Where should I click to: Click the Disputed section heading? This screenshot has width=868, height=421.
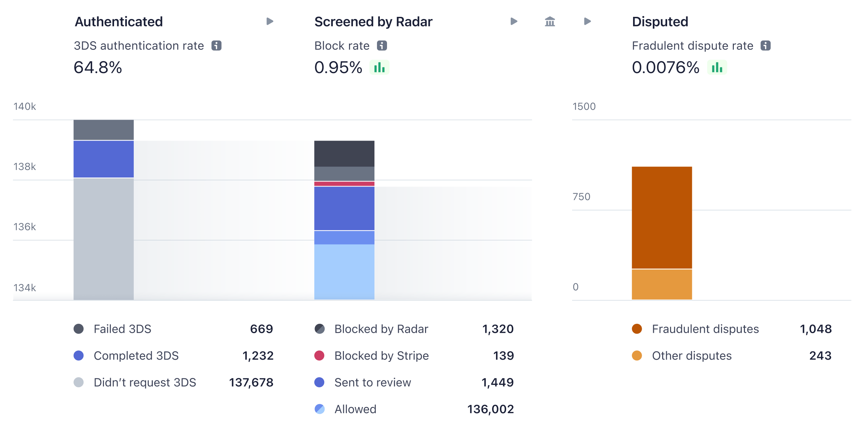(x=660, y=22)
